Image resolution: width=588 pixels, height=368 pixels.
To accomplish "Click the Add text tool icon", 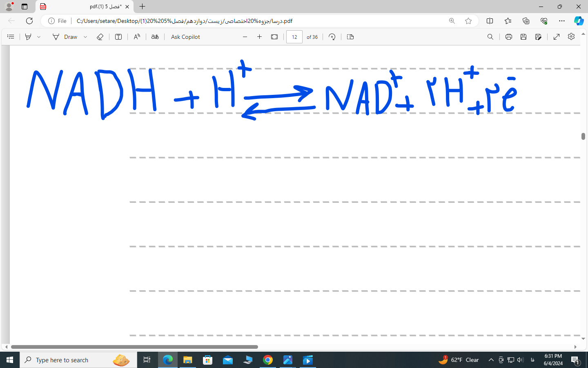I will (x=118, y=37).
